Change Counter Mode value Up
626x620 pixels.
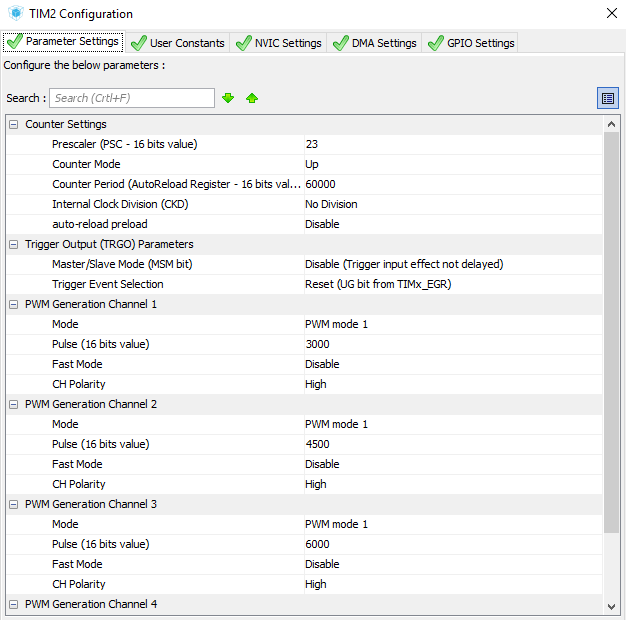[450, 164]
